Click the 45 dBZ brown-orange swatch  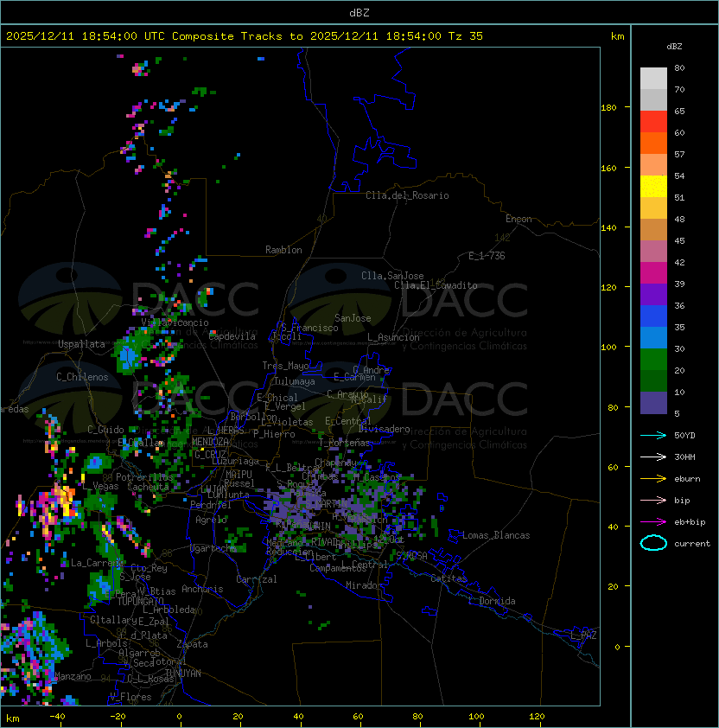click(653, 229)
